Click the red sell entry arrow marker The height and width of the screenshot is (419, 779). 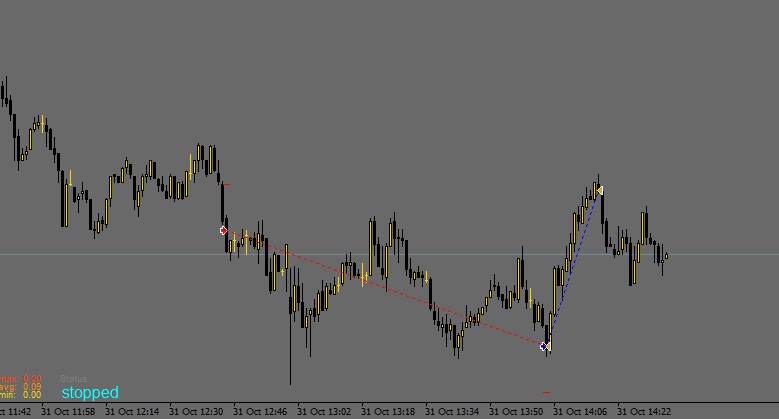[224, 231]
